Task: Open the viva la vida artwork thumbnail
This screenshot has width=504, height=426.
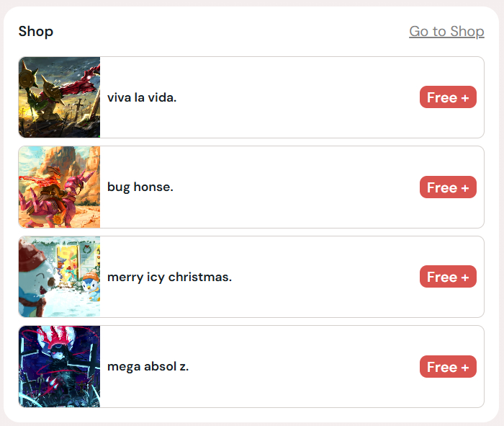Action: (60, 97)
